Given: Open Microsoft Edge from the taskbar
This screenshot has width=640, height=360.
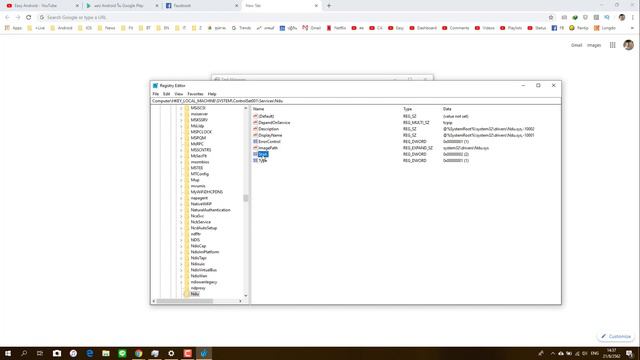Looking at the screenshot, I should pos(90,353).
